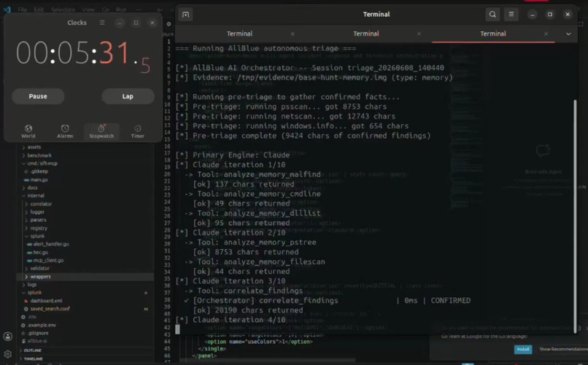The image size is (588, 365).
Task: Open VS Code Run menu
Action: click(x=121, y=9)
